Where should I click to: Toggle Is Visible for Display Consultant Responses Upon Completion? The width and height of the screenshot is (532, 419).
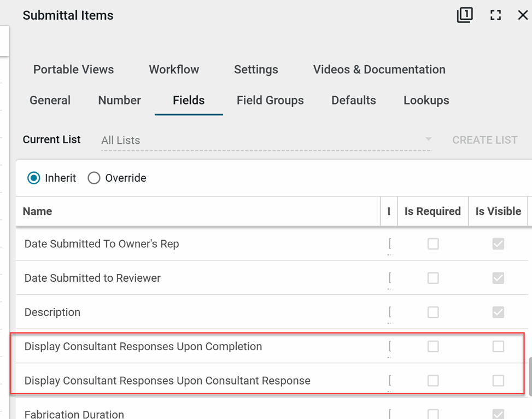[498, 346]
